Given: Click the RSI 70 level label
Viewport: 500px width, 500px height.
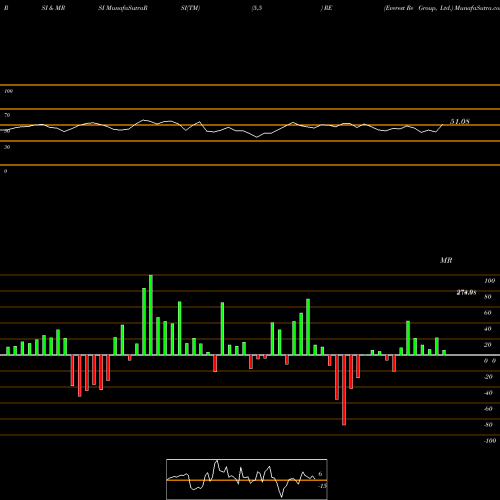Looking at the screenshot, I should point(7,115).
